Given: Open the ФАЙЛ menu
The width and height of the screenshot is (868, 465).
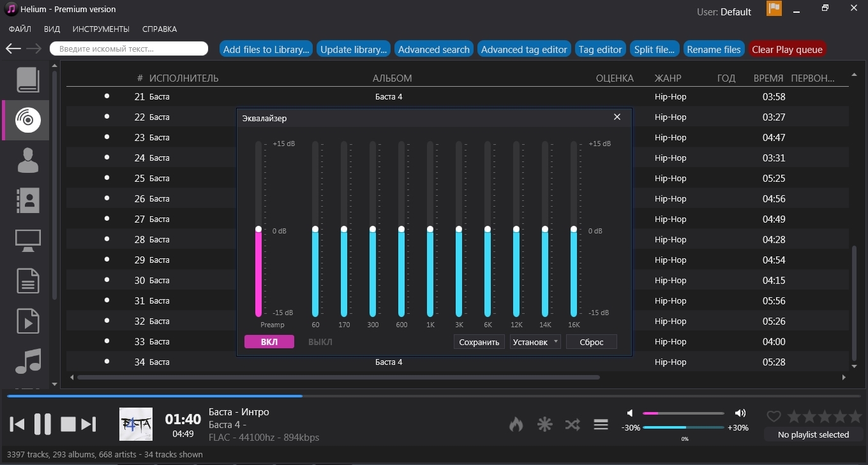Looking at the screenshot, I should click(x=20, y=29).
